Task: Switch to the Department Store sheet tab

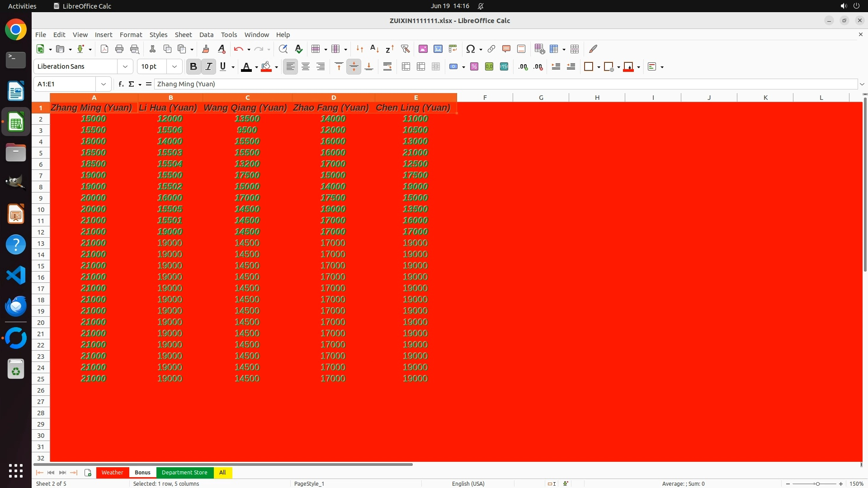Action: click(184, 472)
